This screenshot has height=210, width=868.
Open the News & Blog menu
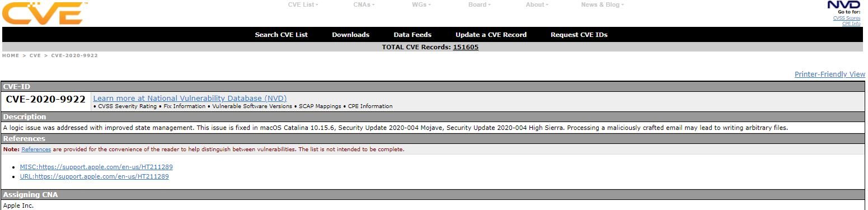602,4
